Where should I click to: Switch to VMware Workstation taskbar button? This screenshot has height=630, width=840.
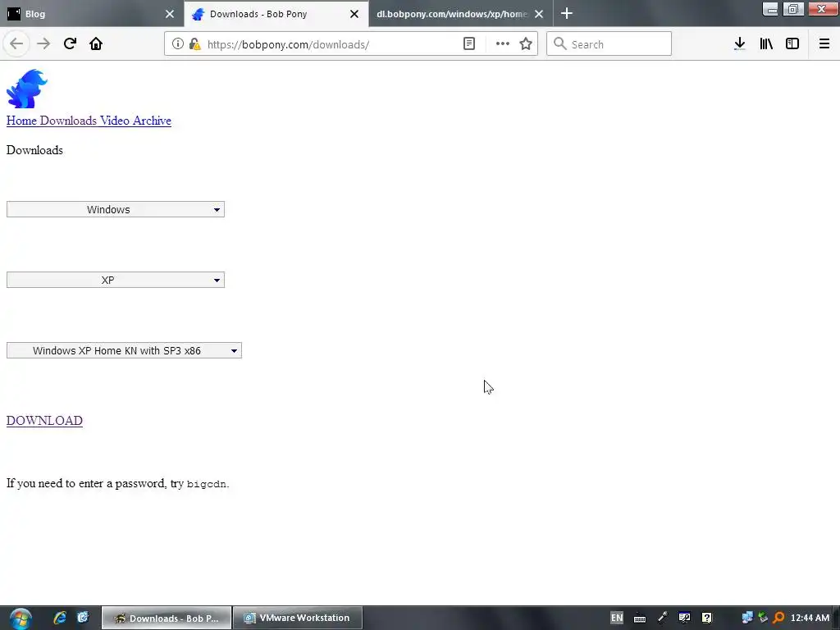coord(298,619)
